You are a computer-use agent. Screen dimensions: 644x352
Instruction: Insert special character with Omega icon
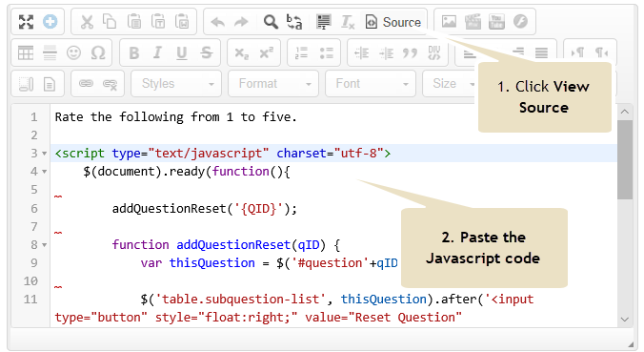[98, 52]
